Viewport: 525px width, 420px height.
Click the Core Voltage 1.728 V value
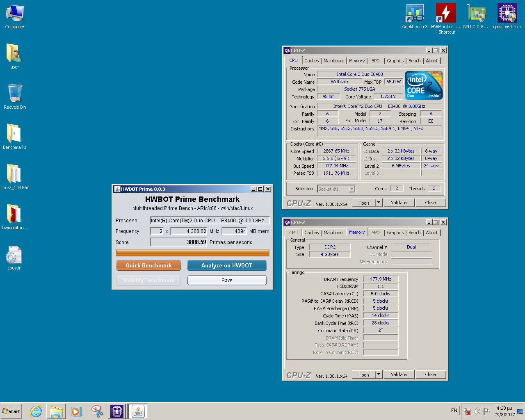coord(388,96)
